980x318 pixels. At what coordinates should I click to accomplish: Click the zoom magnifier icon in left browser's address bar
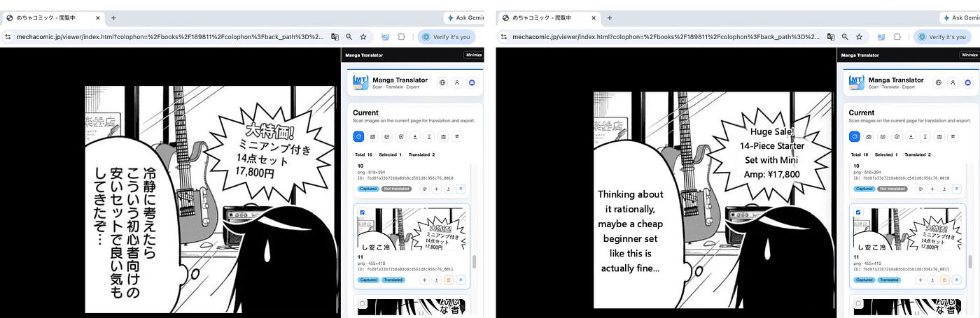tap(349, 37)
